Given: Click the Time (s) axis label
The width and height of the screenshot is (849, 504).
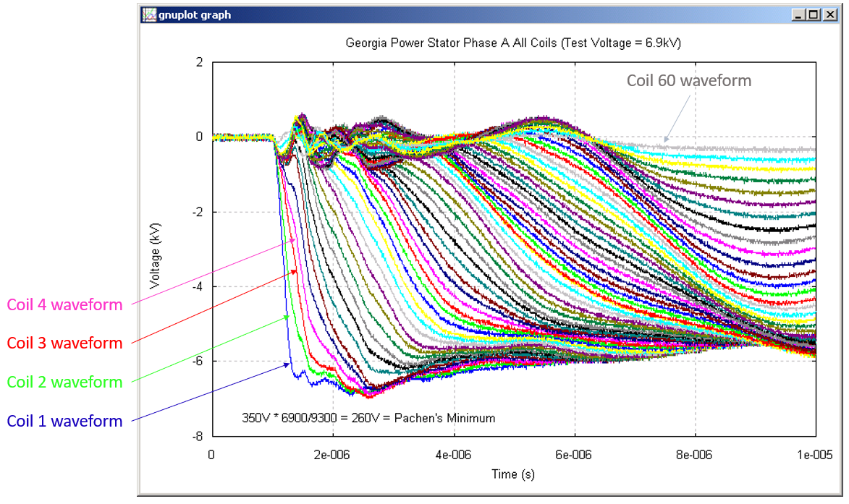Looking at the screenshot, I should (x=515, y=474).
